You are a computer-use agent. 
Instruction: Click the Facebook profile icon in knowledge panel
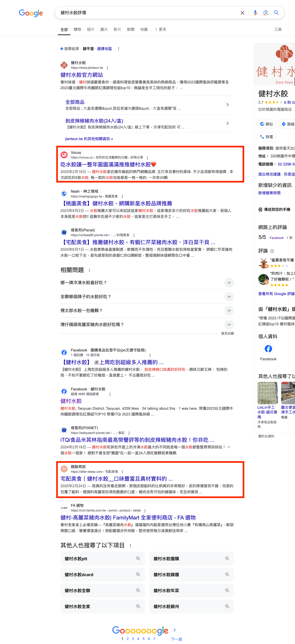[268, 349]
